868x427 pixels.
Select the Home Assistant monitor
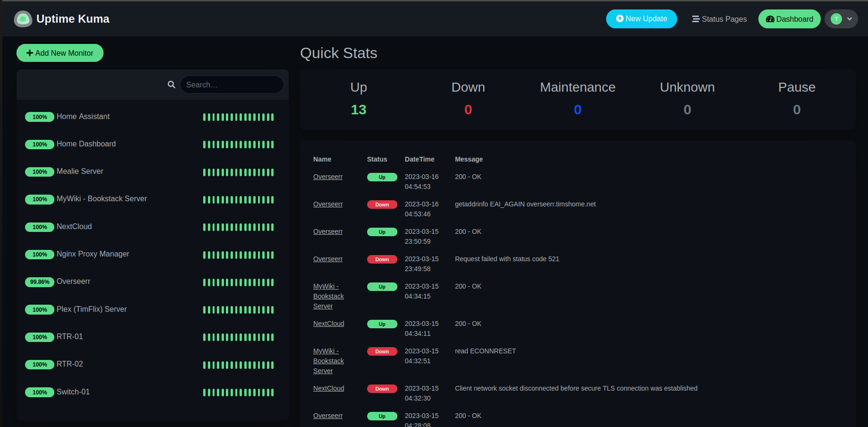pyautogui.click(x=152, y=117)
